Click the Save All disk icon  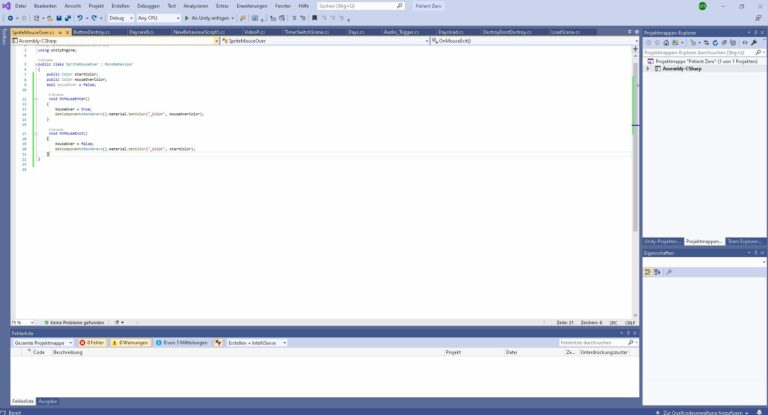point(67,18)
